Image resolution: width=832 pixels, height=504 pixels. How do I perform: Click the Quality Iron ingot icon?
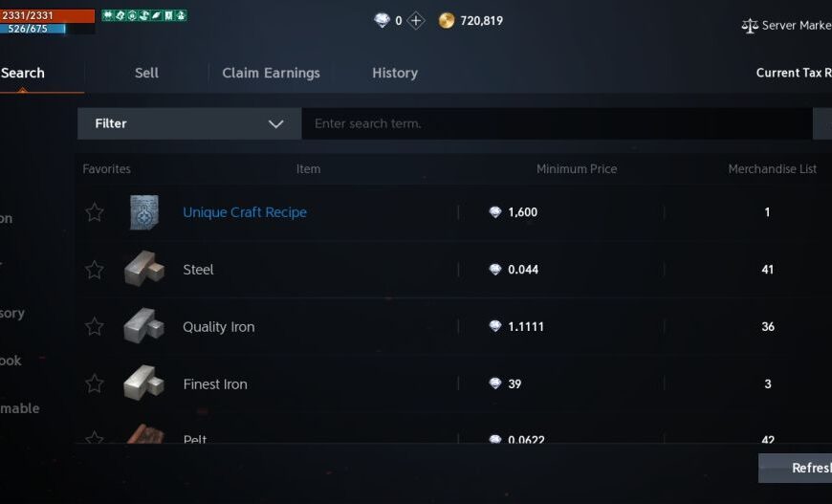143,327
